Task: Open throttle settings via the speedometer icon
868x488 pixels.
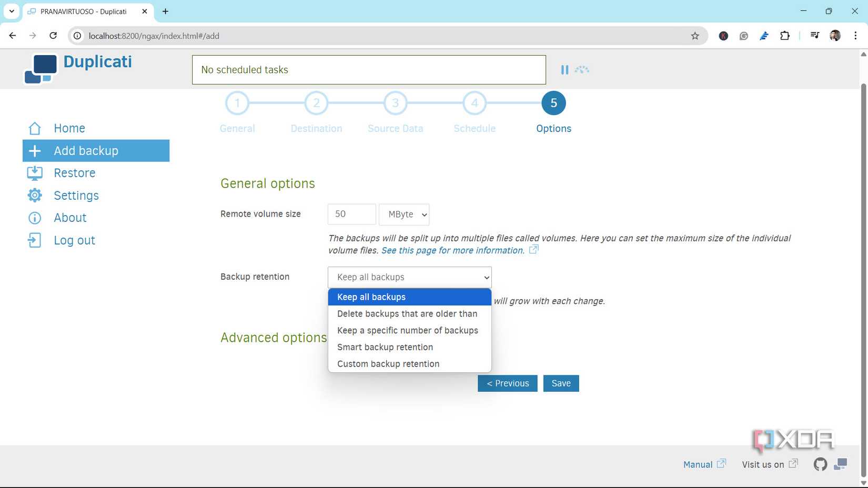Action: (x=583, y=69)
